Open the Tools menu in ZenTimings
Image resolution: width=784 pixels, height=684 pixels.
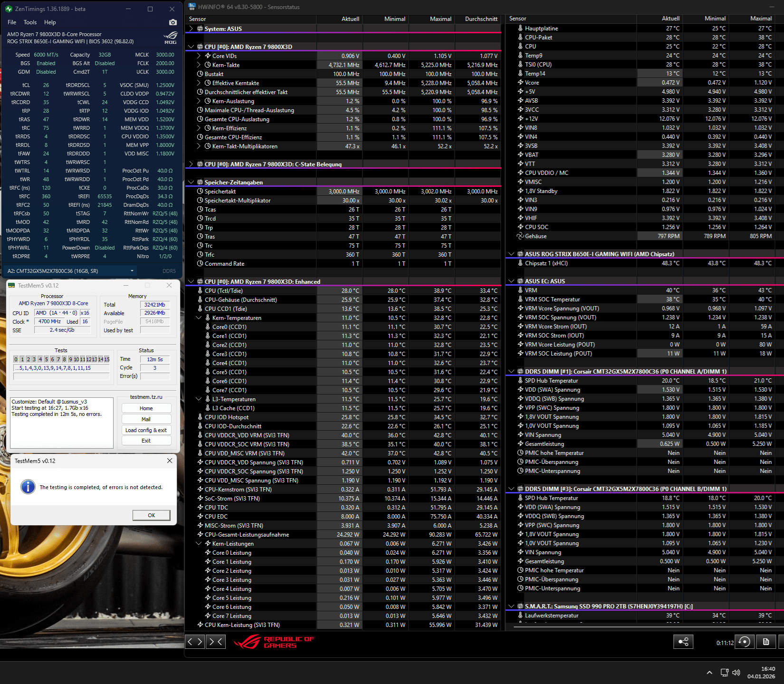(30, 22)
